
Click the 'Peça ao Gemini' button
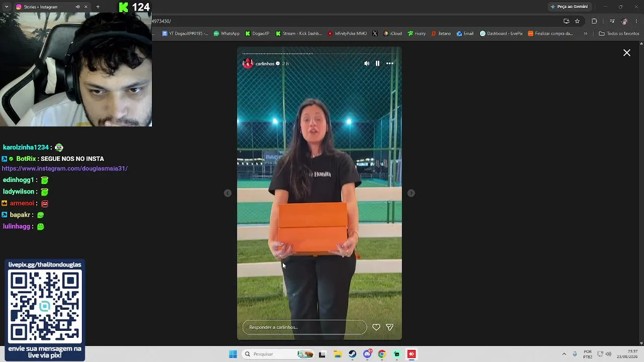point(569,7)
